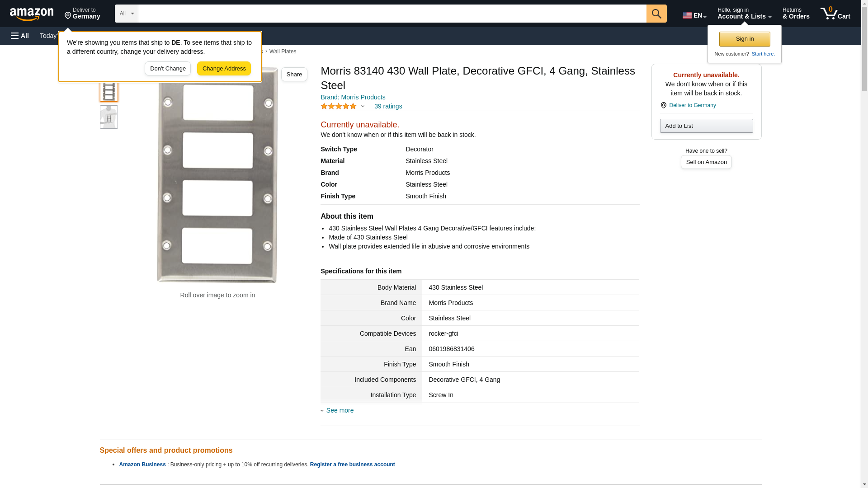Open the EN language dropdown
The image size is (868, 488).
tap(694, 15)
